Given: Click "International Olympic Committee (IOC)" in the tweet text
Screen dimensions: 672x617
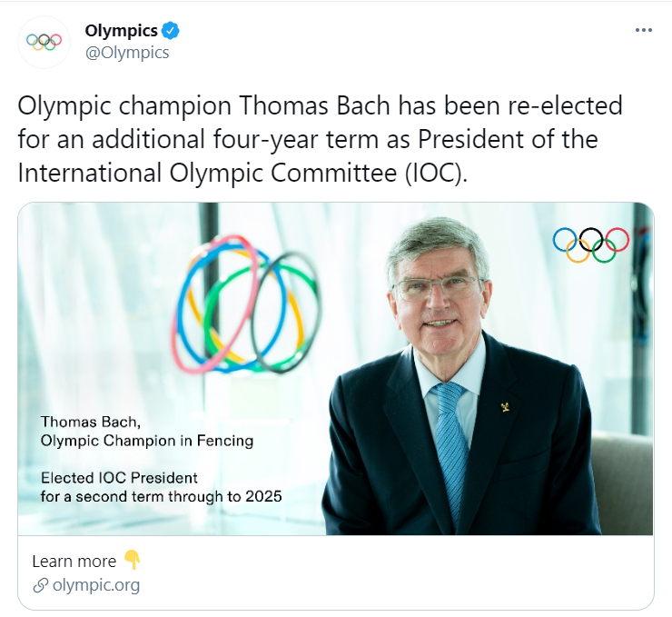Looking at the screenshot, I should pos(242,173).
